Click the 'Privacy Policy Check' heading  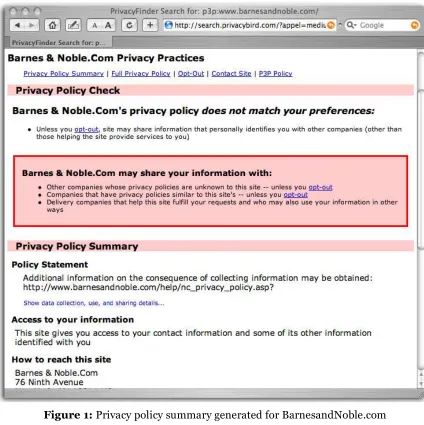(x=68, y=90)
